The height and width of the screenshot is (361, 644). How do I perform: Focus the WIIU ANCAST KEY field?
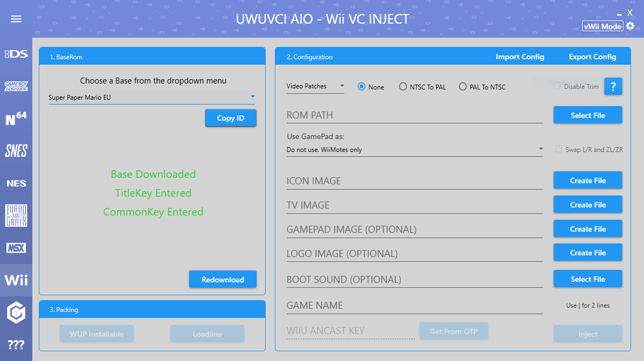click(x=350, y=331)
